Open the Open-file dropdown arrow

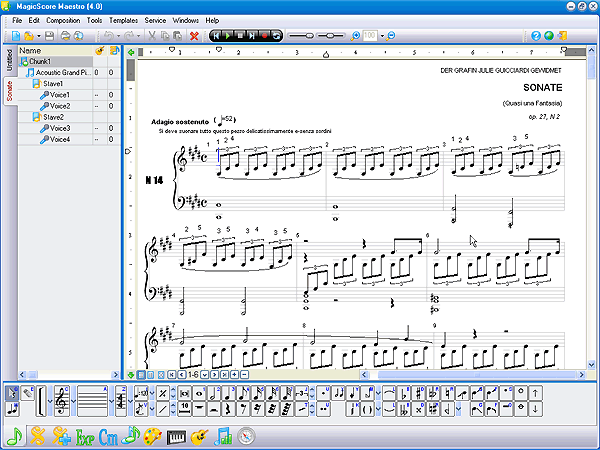tap(39, 36)
